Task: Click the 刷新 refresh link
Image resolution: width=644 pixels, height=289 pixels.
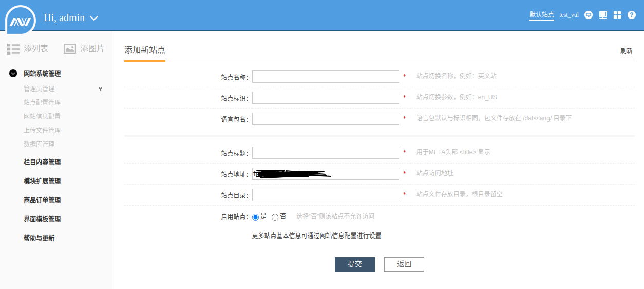Action: 627,51
